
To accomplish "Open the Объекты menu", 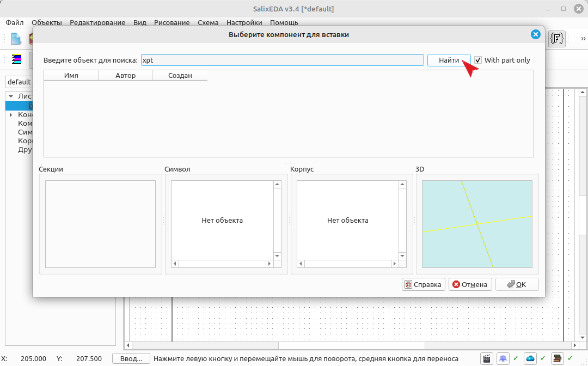I will 46,22.
